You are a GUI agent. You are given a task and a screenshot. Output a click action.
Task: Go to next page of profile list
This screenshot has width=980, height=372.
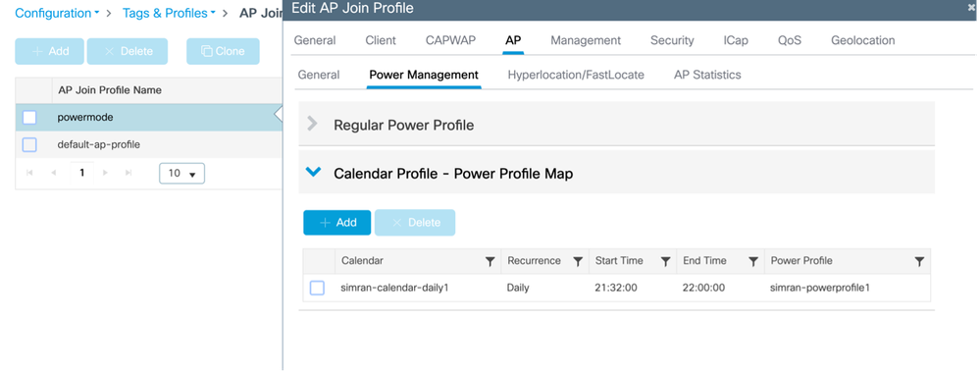pos(106,173)
